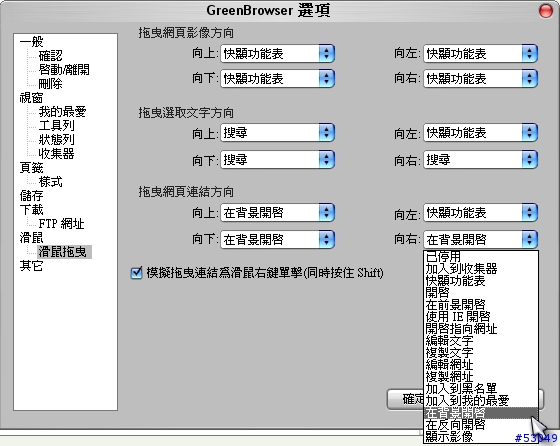Select 我的最愛 in the options tree
Screen dimensions: 560x446
click(x=62, y=111)
